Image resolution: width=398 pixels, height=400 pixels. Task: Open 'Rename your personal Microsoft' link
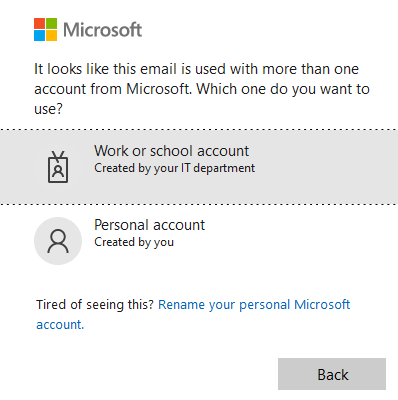(x=254, y=305)
